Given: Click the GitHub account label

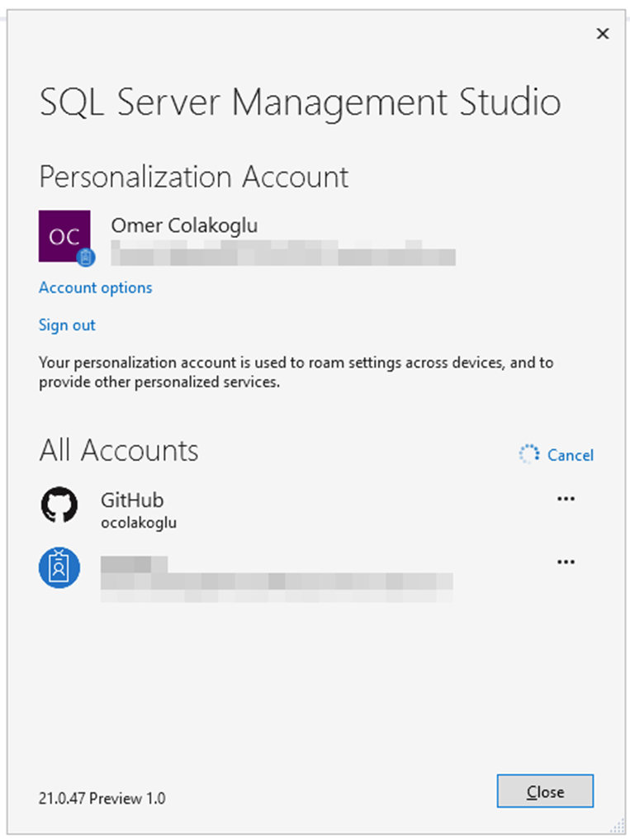Looking at the screenshot, I should point(132,500).
